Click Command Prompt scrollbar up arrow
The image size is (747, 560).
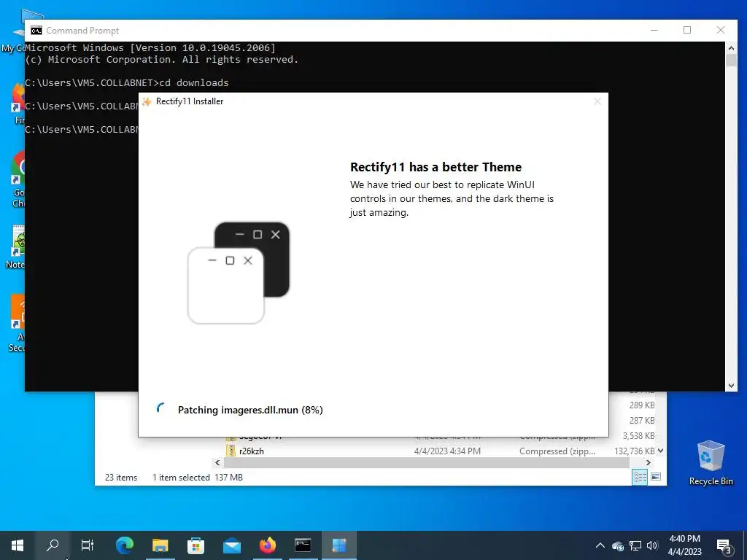coord(731,47)
